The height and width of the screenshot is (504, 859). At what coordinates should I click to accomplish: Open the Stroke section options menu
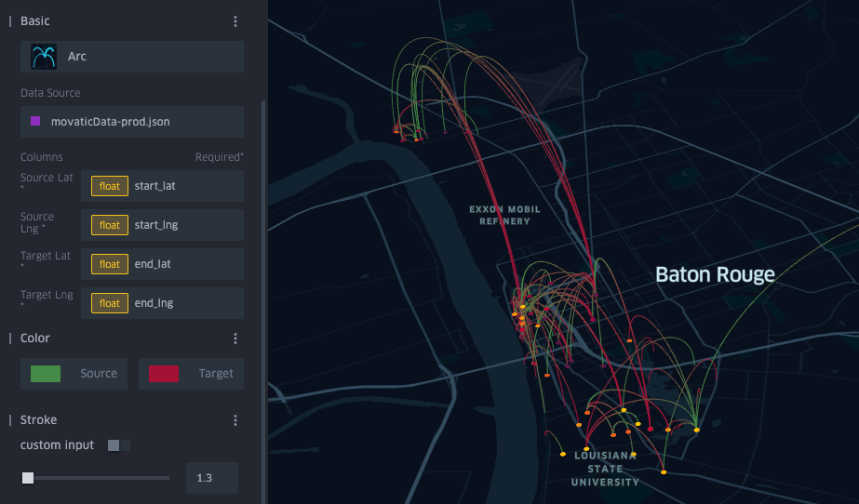pos(235,420)
